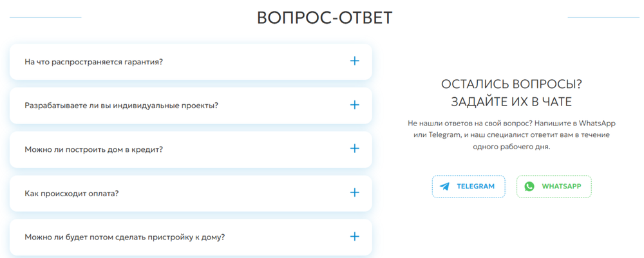Click 'одного рабочего дня' text in paragraph

[511, 147]
